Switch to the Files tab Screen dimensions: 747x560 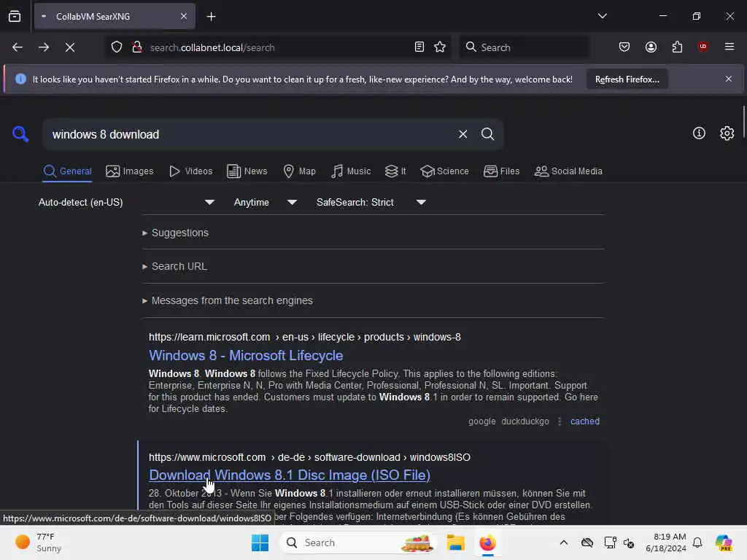tap(501, 171)
